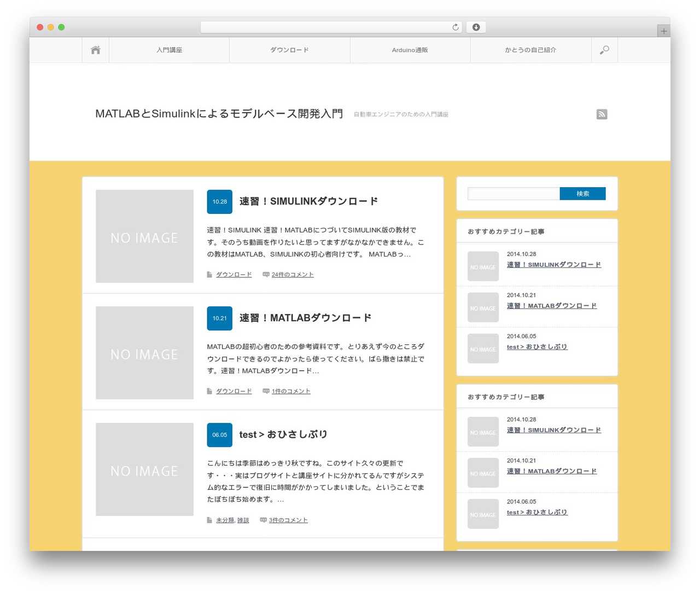Click the browser download arrow icon
This screenshot has width=700, height=593.
[x=476, y=27]
